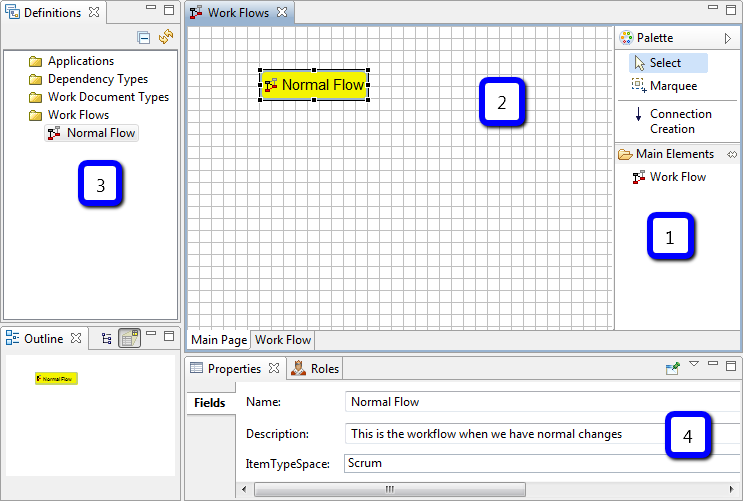Open the Work Flow page tab
The image size is (743, 501).
click(x=283, y=340)
